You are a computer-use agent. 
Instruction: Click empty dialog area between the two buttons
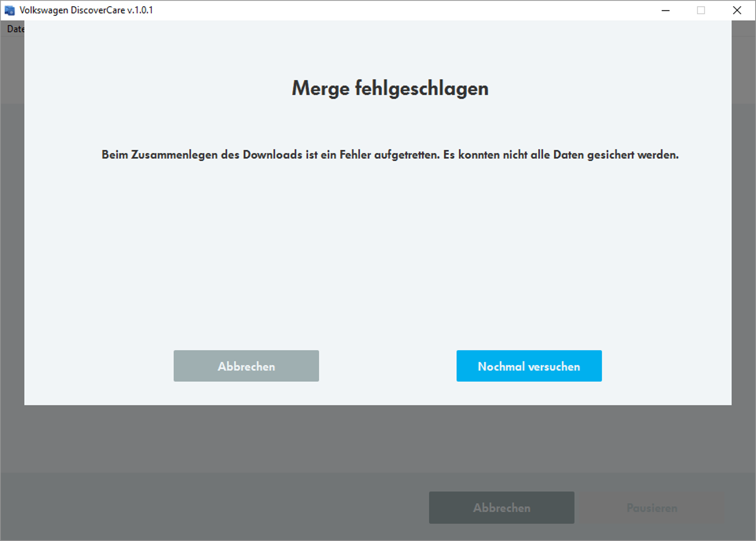387,366
